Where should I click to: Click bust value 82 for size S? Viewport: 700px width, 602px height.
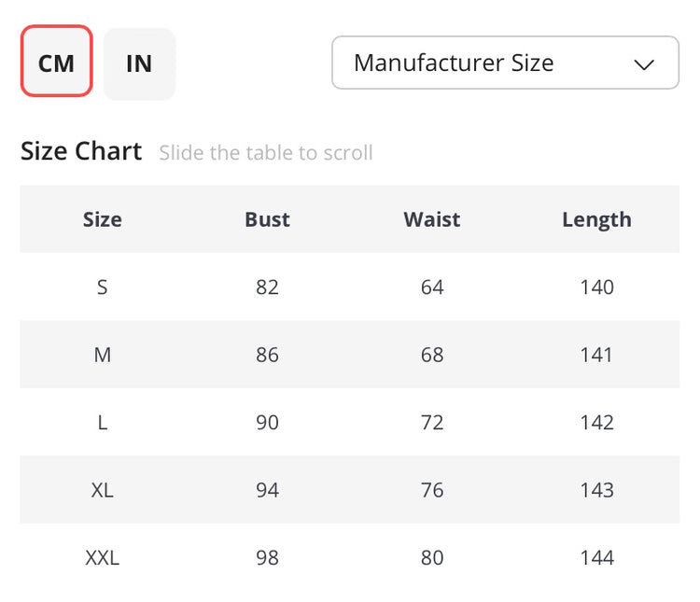click(267, 287)
